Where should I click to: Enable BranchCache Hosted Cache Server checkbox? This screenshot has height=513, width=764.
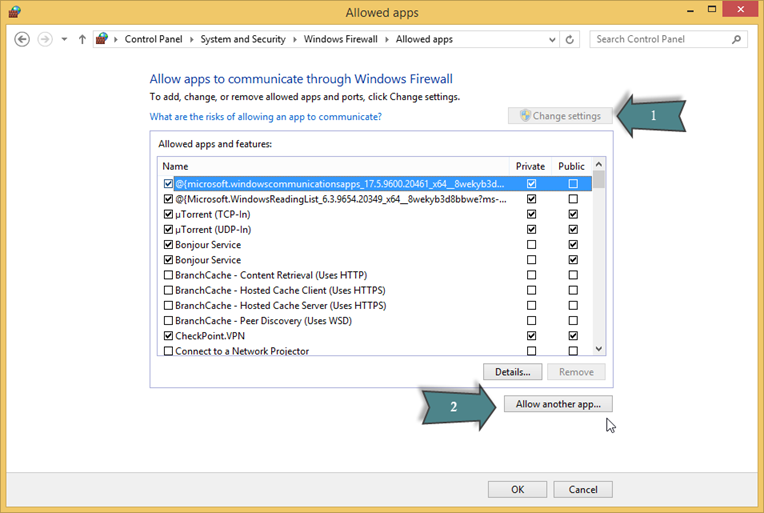[168, 305]
